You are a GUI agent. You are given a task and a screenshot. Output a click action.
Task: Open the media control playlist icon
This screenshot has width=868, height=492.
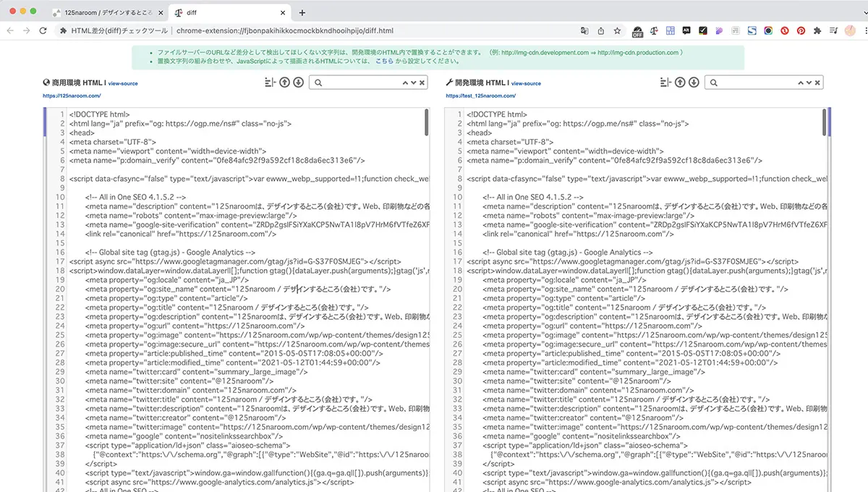coord(834,31)
